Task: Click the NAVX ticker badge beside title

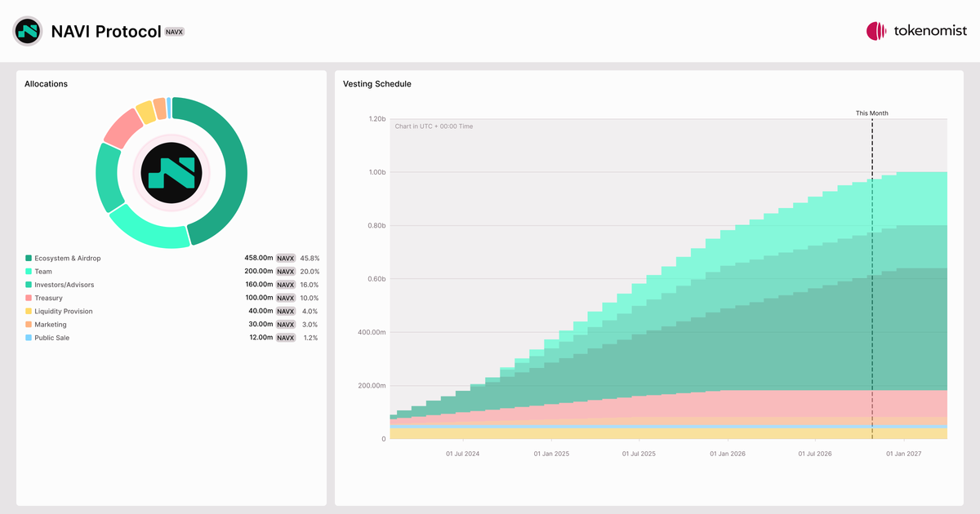Action: (175, 32)
